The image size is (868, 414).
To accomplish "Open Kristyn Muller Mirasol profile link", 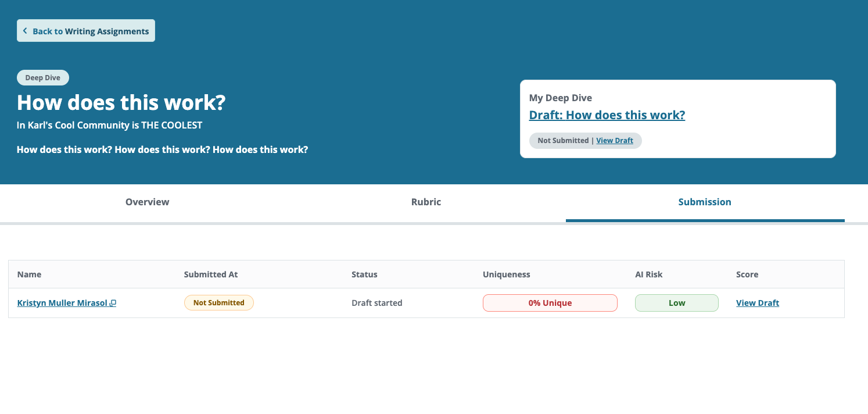I will tap(62, 303).
